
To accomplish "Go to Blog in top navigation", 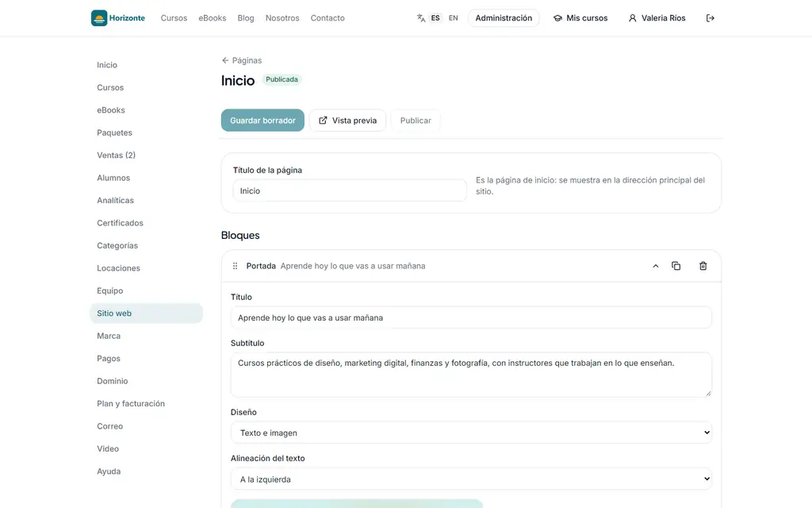I will (x=246, y=18).
